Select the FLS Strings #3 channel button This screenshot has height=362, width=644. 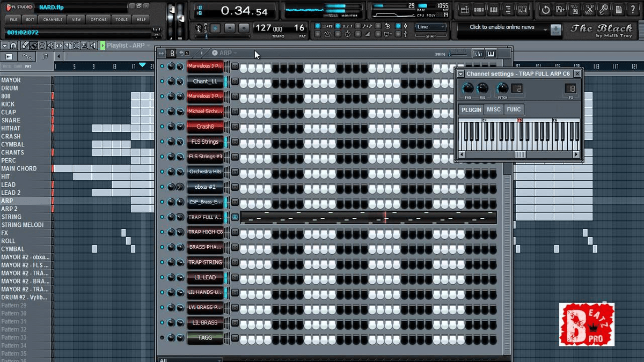pos(205,157)
